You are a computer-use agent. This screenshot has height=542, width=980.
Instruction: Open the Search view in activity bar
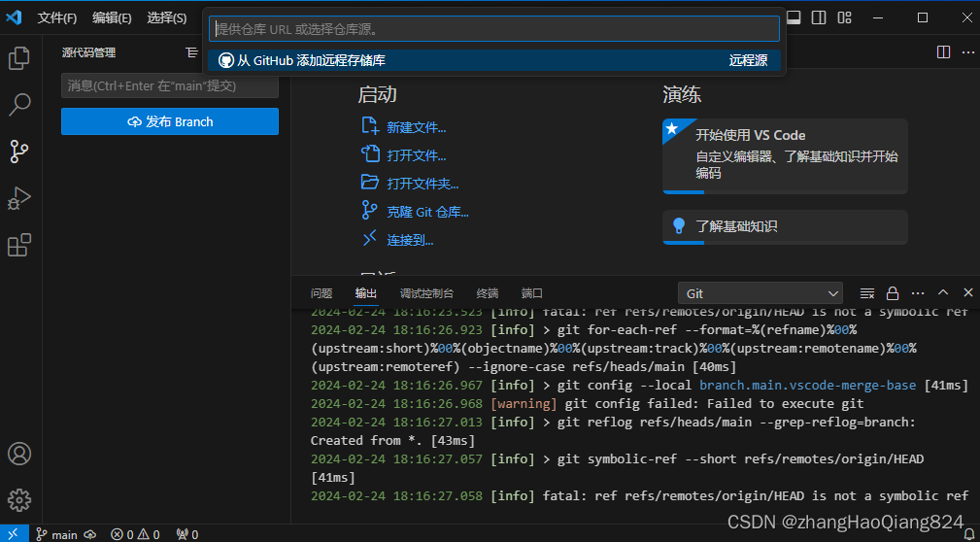19,104
